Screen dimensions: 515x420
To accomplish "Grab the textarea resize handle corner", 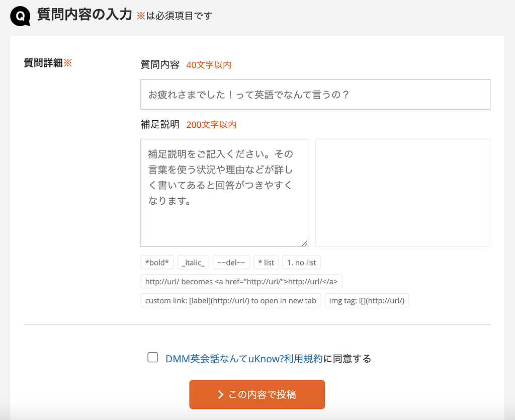I will [304, 243].
